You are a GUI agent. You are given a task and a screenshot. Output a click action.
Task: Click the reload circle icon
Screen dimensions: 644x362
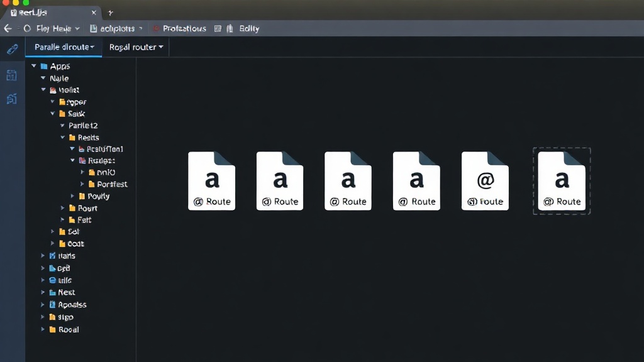click(x=27, y=28)
